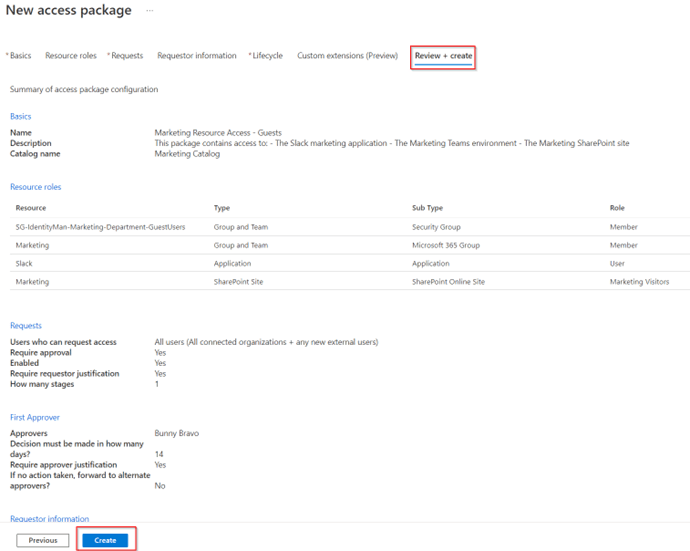Open the Resource roles tab
This screenshot has width=690, height=551.
[71, 56]
